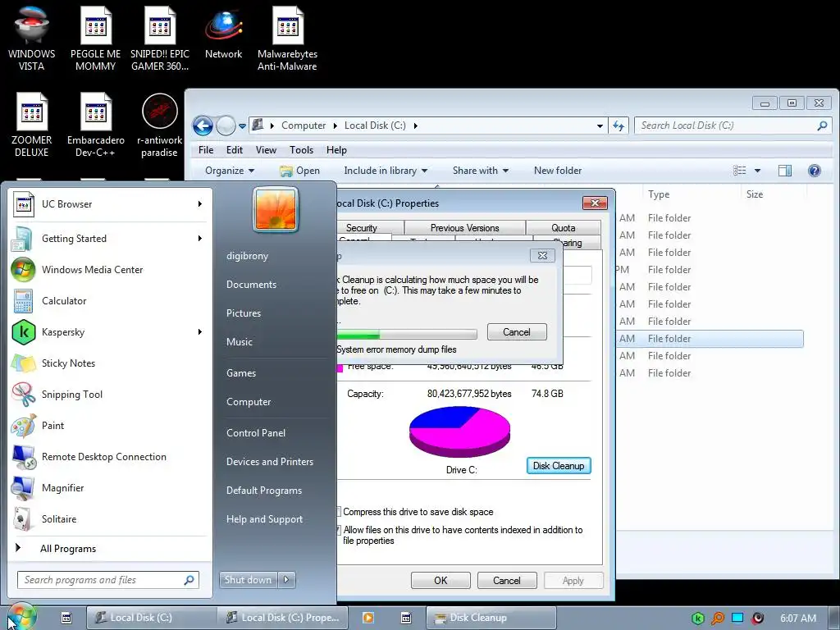
Task: Click Cancel in Local Disk Properties
Action: coord(506,580)
